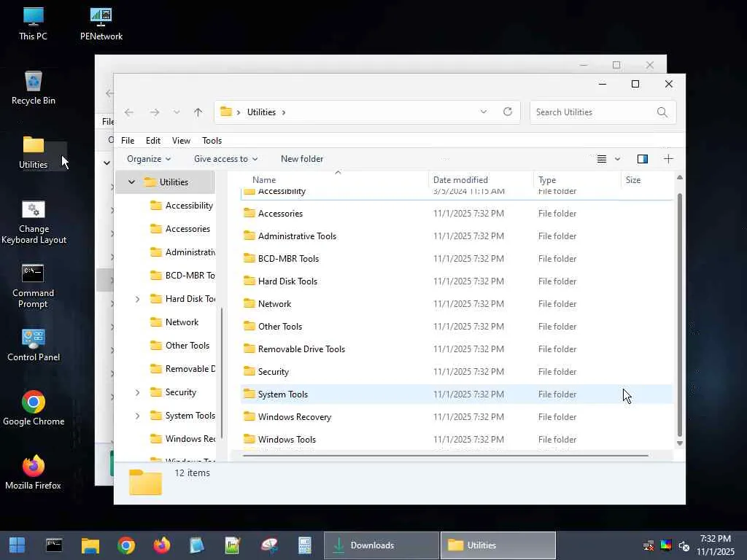Screen dimensions: 747x560
Task: Select Google Chrome desktop icon
Action: pos(34,408)
